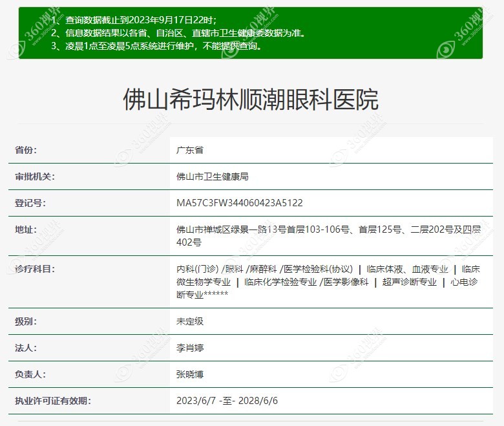Select the departments text starting 内科(门诊)
Viewport: 504px width, 426px height.
coord(328,282)
